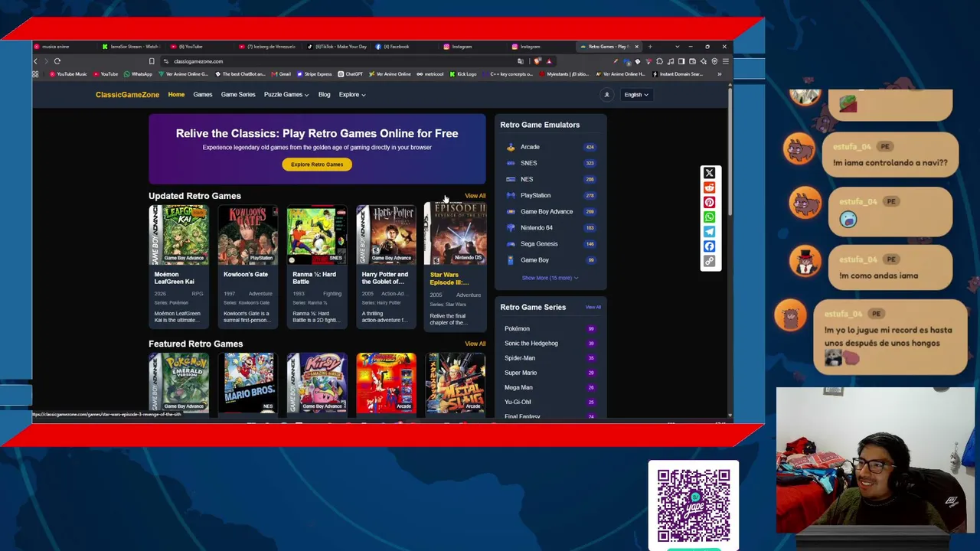Expand the Puzzle Games menu
Image resolution: width=980 pixels, height=551 pixels.
[286, 95]
